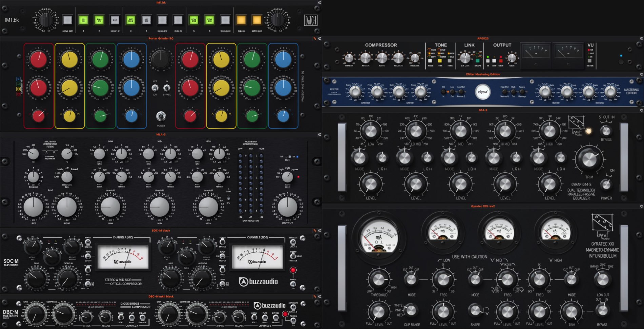This screenshot has width=644, height=329.
Task: Click the Porter Grinder EQ link icon
Action: 315,38
